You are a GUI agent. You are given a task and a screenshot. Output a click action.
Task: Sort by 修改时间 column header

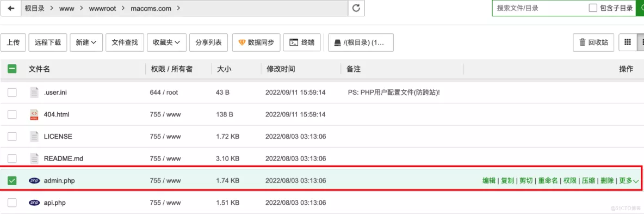[281, 69]
